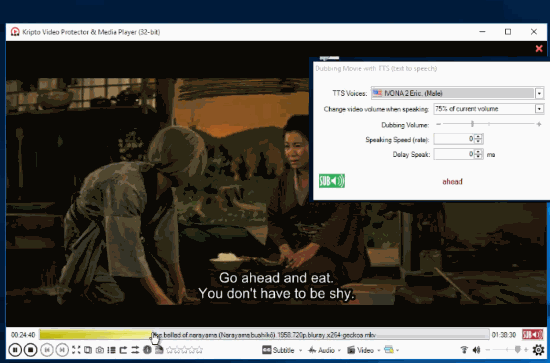Adjust the Dubbing Volume slider
The image size is (550, 363).
[x=472, y=124]
